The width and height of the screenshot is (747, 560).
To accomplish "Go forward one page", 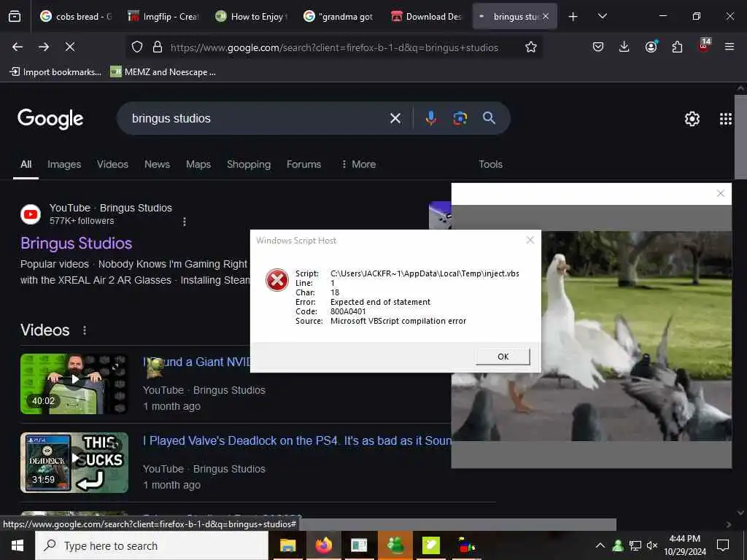I will [44, 47].
